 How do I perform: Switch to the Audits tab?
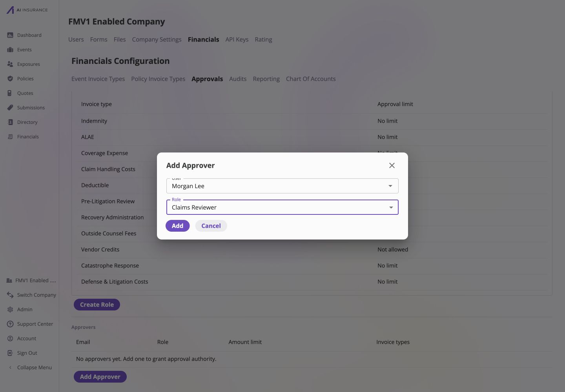[x=238, y=79]
